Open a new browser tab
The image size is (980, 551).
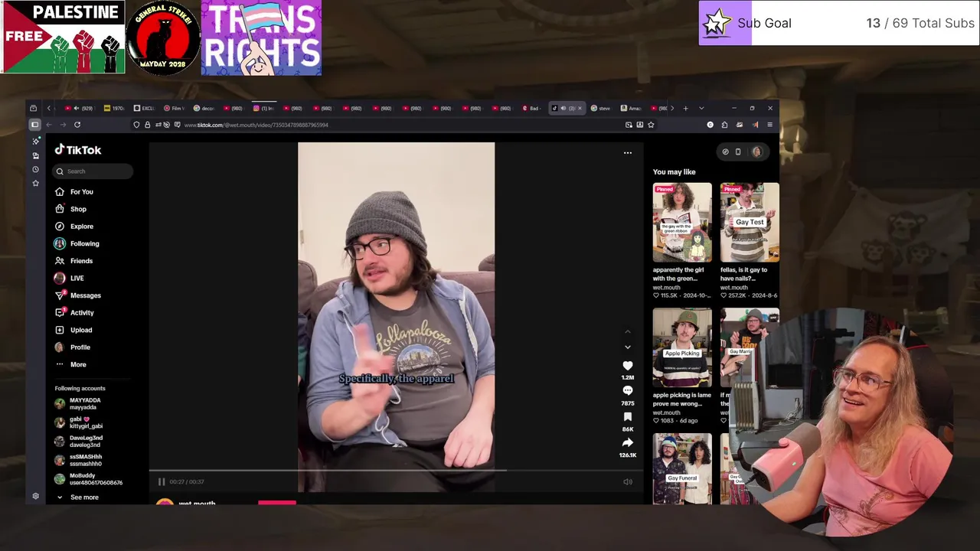[685, 108]
